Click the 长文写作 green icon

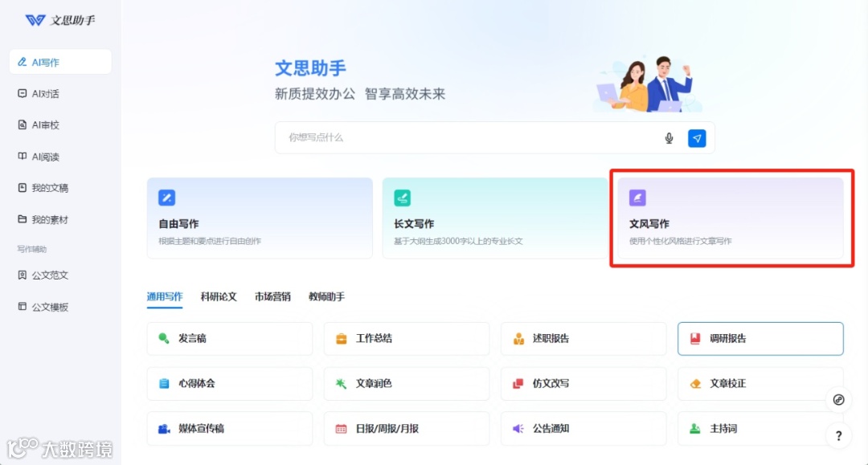403,198
